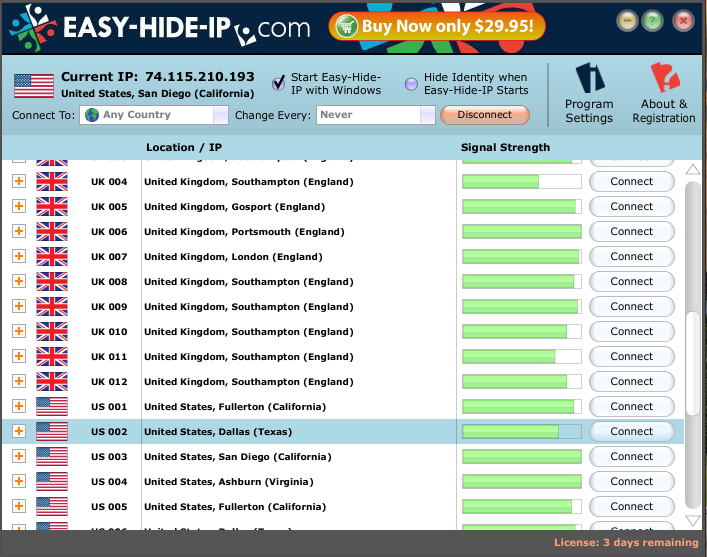
Task: Select the UK 010 label
Action: click(x=109, y=331)
